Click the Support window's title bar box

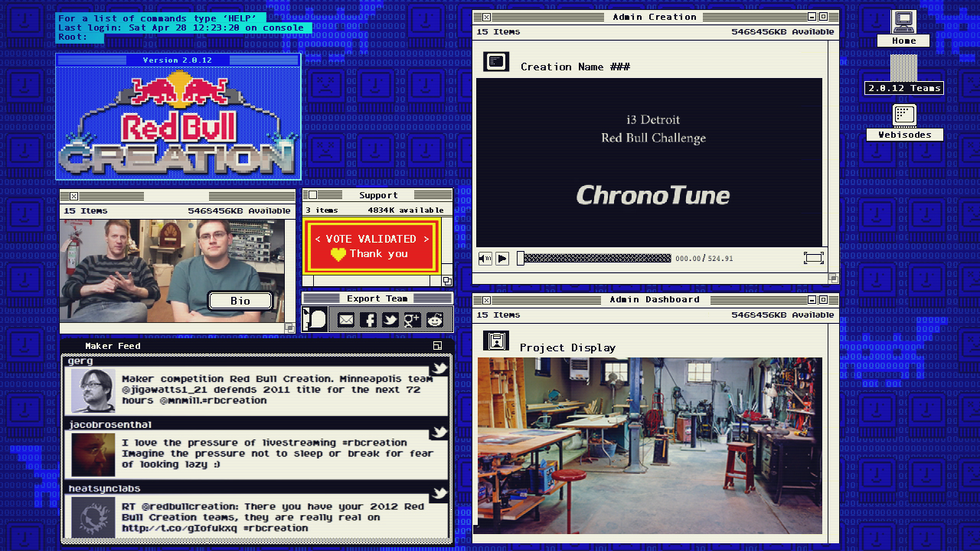pos(312,195)
